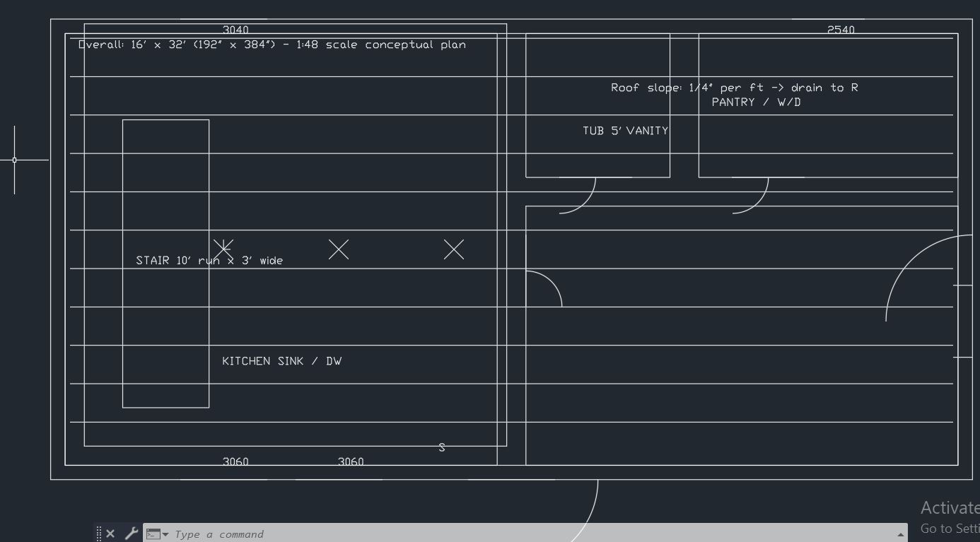Select the '3040' window tag at top
Screen dimensions: 980x542
point(235,30)
